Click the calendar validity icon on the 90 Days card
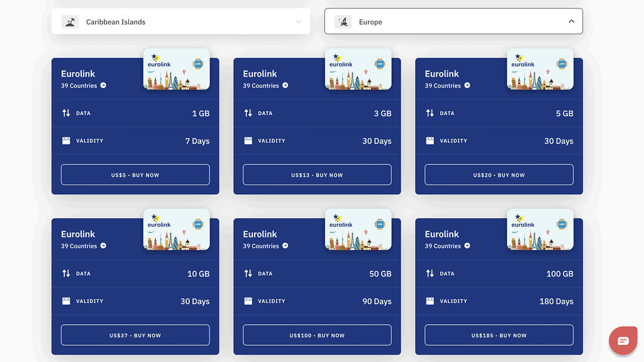This screenshot has width=644, height=362. point(248,301)
